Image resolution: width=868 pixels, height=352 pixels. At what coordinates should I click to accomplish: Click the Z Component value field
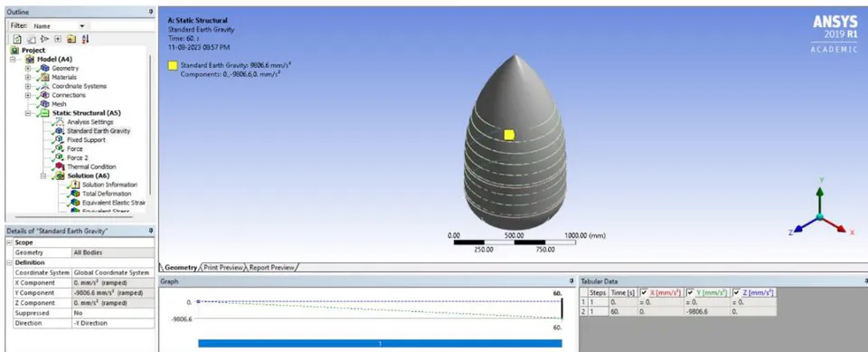pyautogui.click(x=114, y=302)
